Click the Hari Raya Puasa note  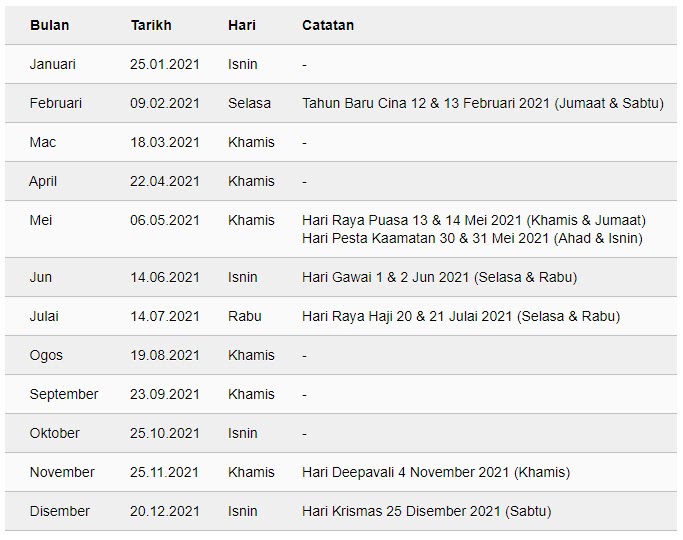coord(474,220)
